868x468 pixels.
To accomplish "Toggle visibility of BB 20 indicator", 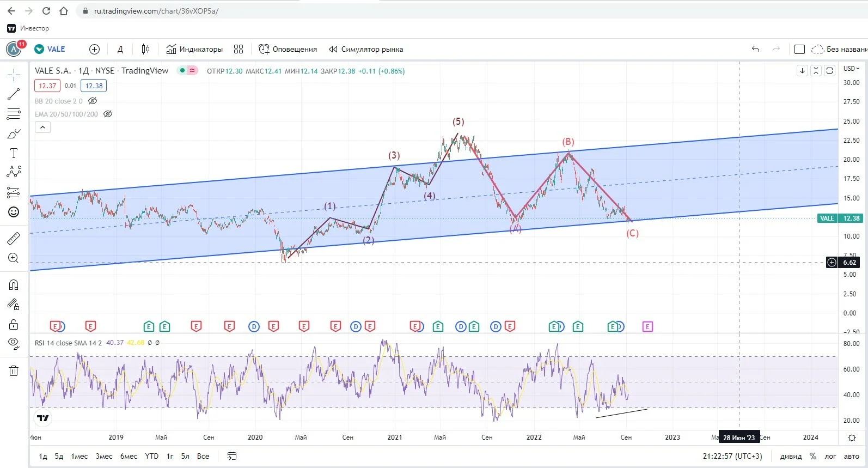I will 93,101.
